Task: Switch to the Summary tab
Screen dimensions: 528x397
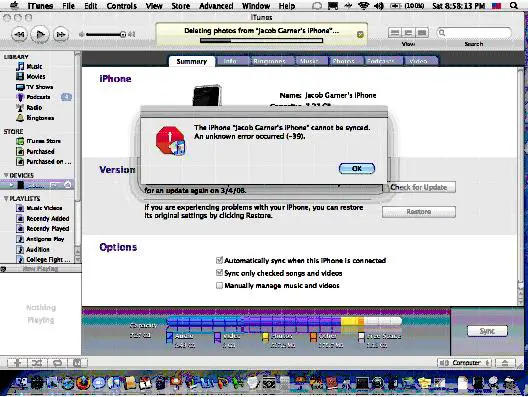Action: (x=192, y=61)
